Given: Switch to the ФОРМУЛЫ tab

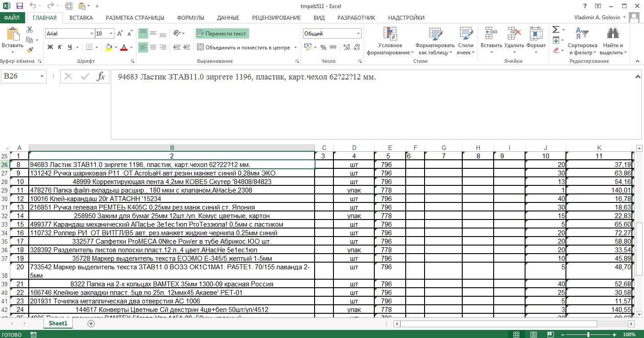Looking at the screenshot, I should [x=191, y=18].
